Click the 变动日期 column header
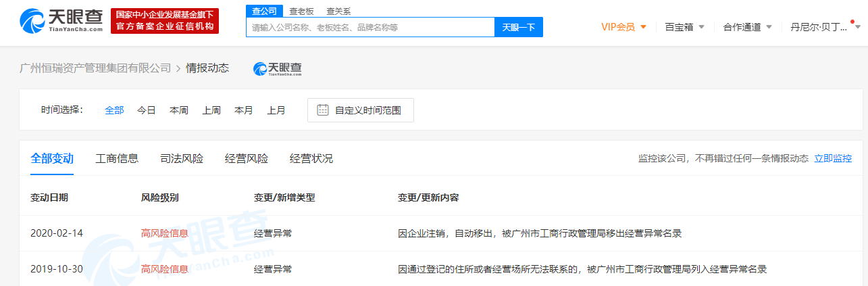 [49, 198]
